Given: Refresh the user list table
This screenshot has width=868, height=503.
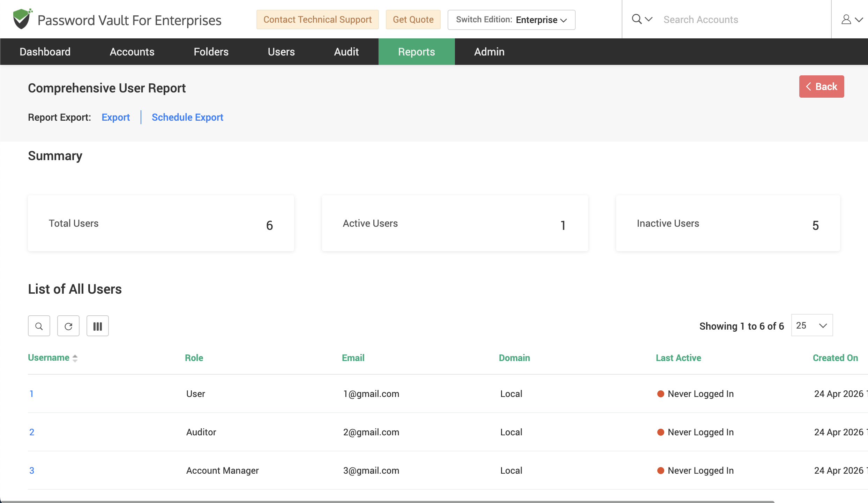Looking at the screenshot, I should click(x=68, y=326).
